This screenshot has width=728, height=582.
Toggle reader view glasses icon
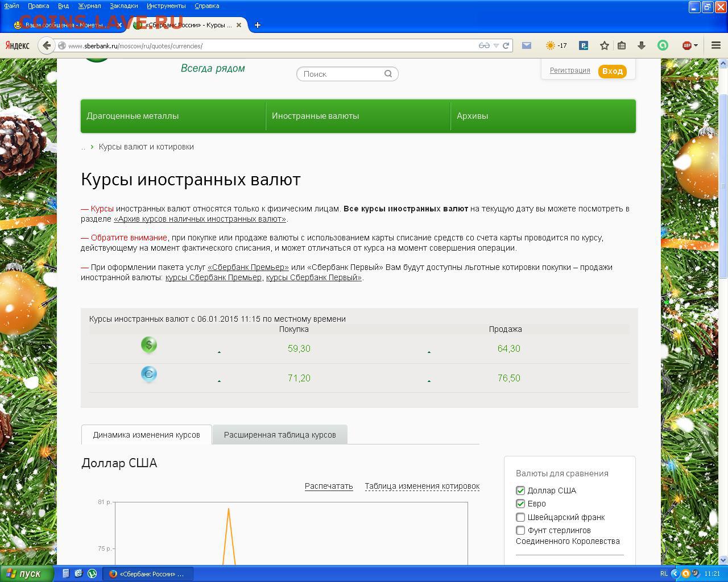[x=484, y=45]
